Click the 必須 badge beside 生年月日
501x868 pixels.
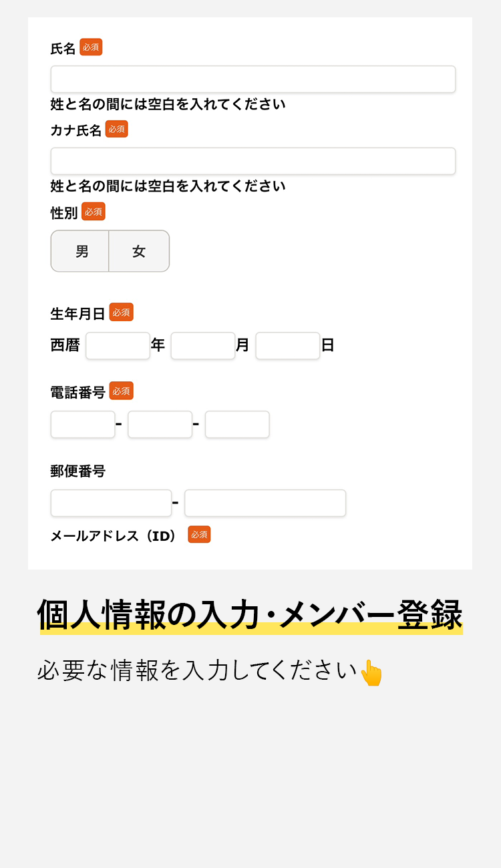(x=121, y=312)
